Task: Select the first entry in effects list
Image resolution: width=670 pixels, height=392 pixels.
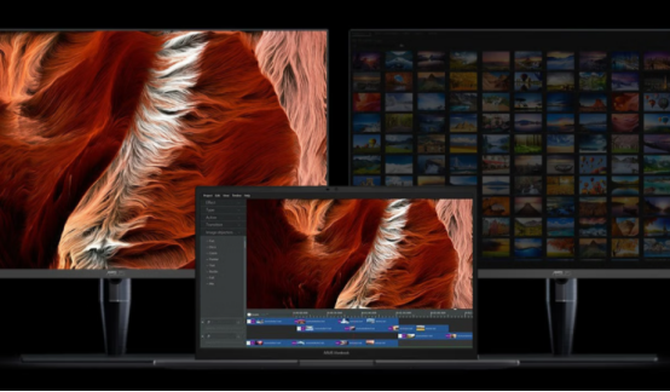Action: pos(211,241)
